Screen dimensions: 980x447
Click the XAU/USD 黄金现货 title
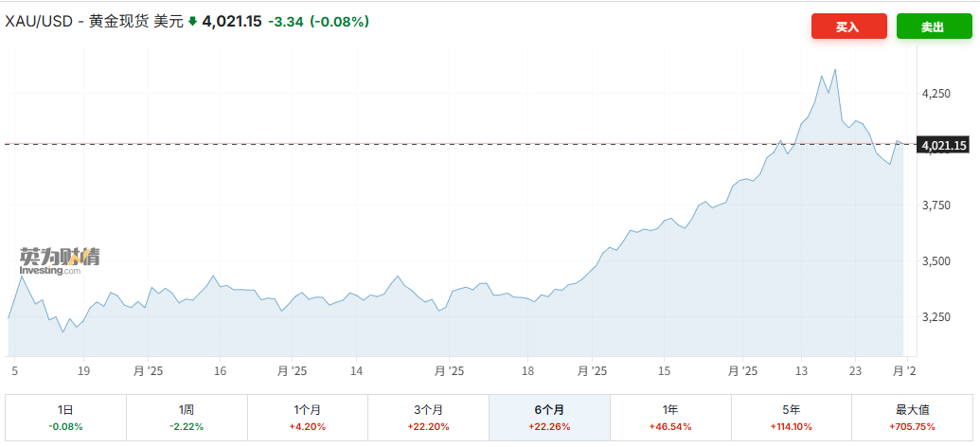pyautogui.click(x=95, y=22)
